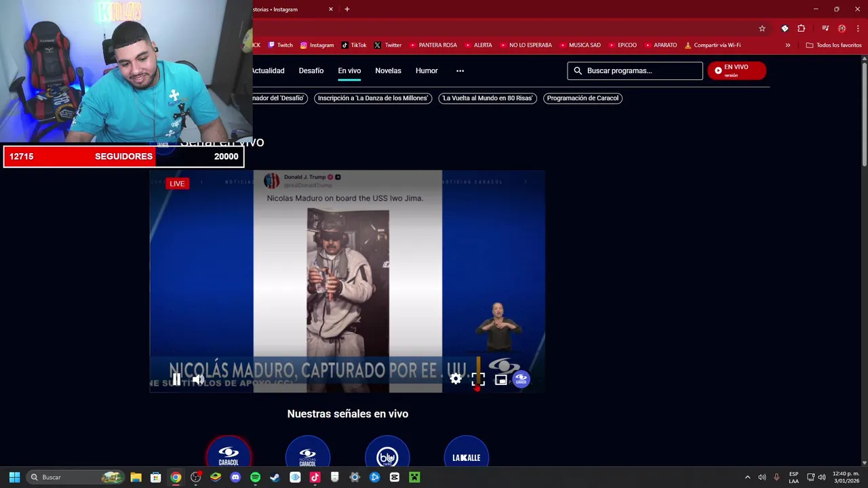Expand the hidden bookmarks chevron
Screen dimensions: 868x488
tap(787, 45)
